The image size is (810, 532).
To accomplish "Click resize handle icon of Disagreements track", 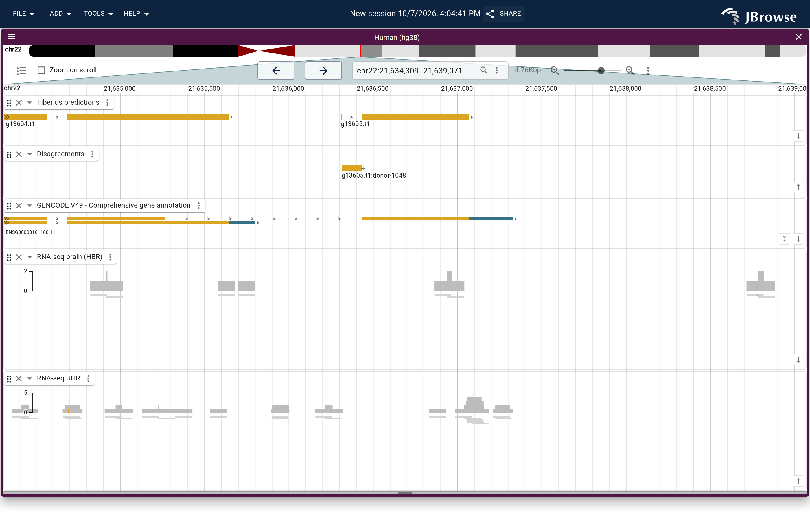I will [798, 187].
